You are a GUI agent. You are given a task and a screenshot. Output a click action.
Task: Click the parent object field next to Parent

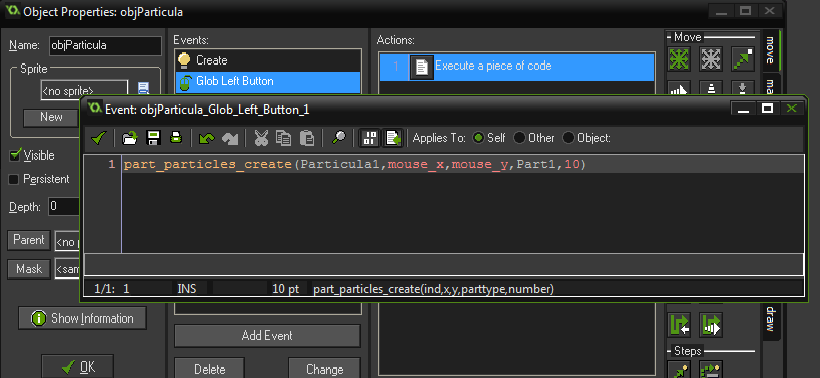(x=67, y=242)
